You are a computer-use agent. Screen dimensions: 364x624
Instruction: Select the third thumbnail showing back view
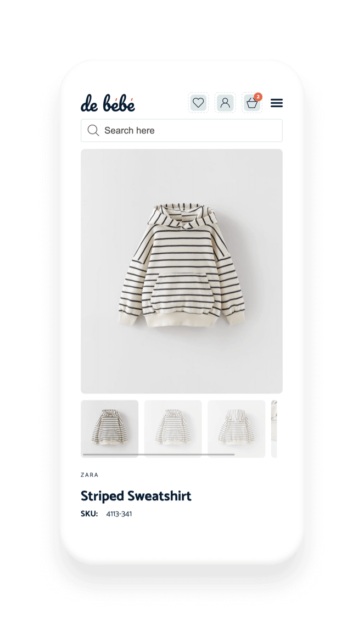click(236, 429)
